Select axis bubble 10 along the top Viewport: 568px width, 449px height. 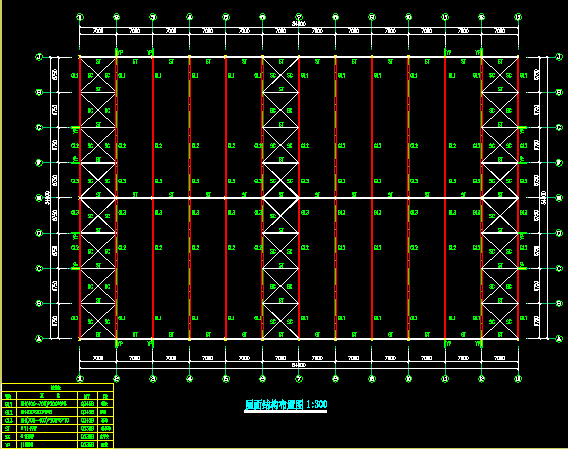point(409,17)
